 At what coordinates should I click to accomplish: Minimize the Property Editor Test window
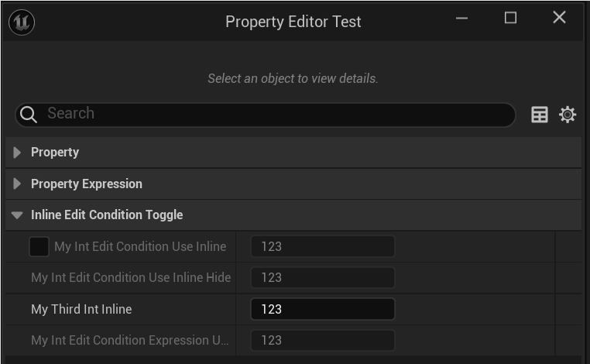click(462, 19)
